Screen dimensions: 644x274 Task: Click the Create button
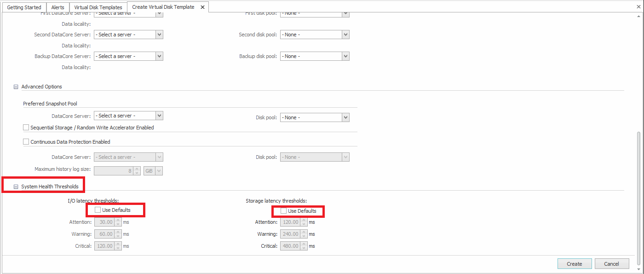[574, 264]
